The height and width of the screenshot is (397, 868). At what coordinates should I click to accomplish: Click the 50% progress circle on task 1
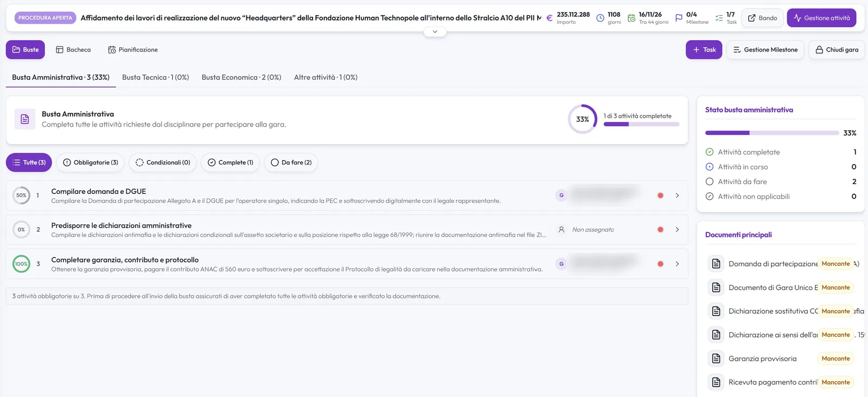[21, 196]
